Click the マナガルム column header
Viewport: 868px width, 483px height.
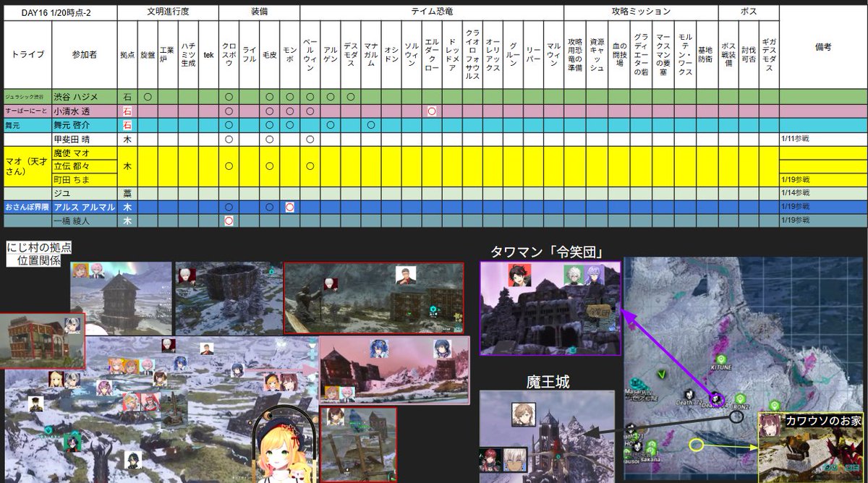coord(370,54)
